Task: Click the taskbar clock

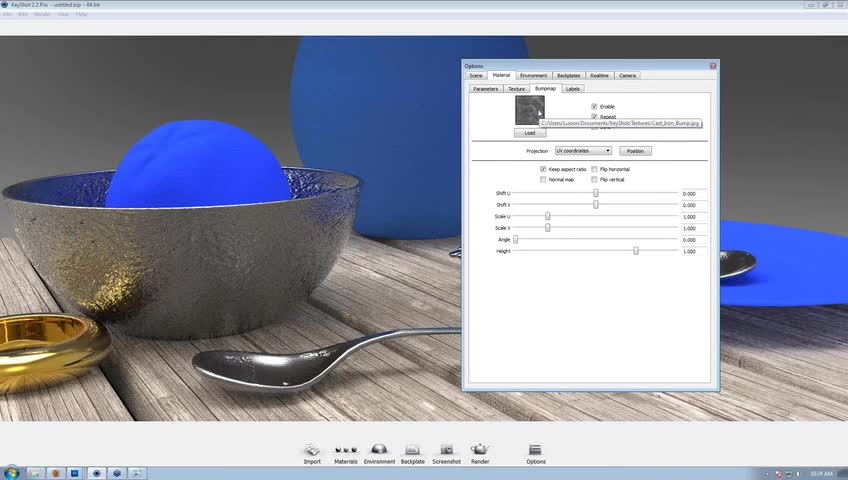Action: tap(821, 474)
